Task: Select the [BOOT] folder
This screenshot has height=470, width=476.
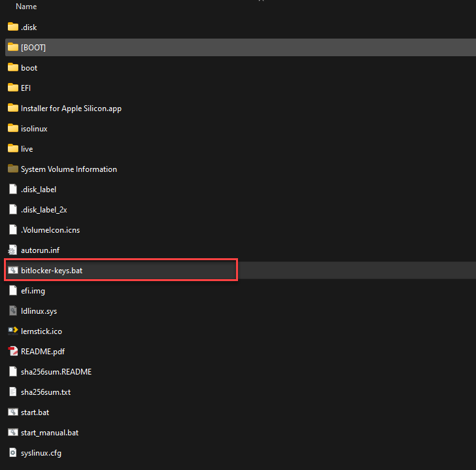Action: coord(33,48)
